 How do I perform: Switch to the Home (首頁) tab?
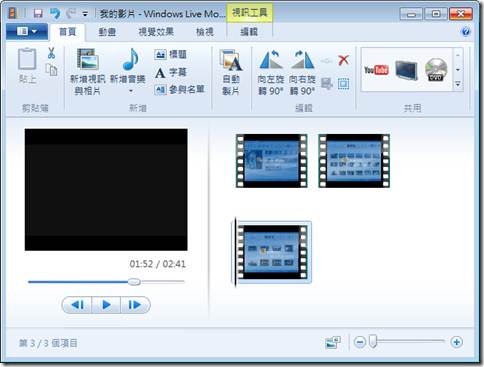(x=68, y=32)
